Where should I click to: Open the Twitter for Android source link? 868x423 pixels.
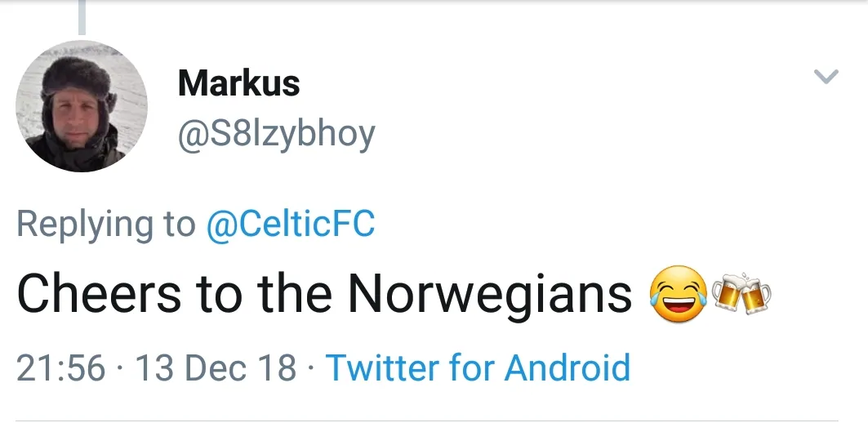coord(478,368)
